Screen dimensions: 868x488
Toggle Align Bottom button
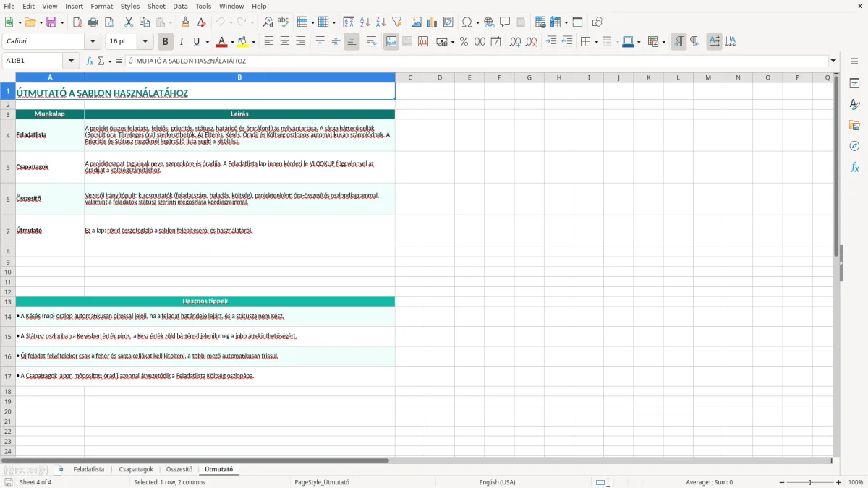click(x=352, y=42)
